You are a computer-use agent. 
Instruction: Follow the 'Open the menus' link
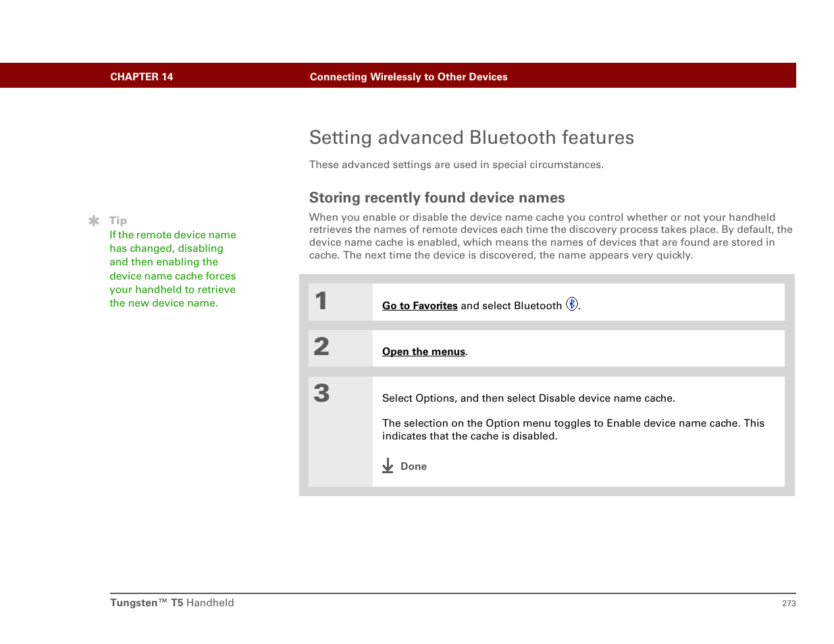[423, 352]
